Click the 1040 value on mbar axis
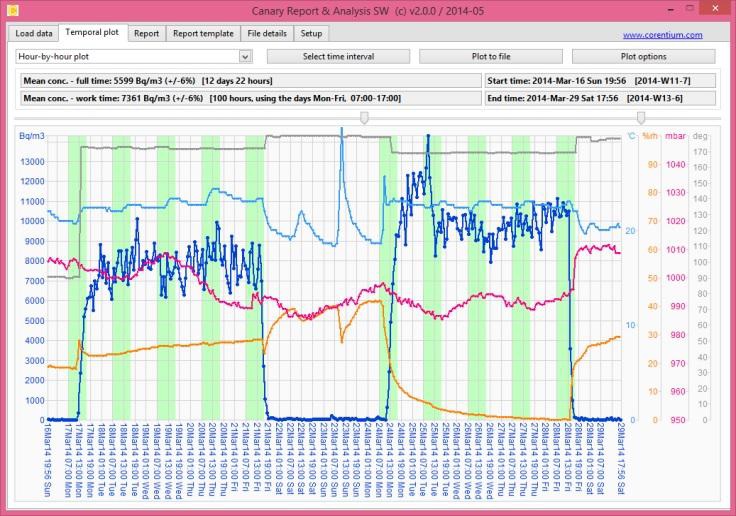The image size is (736, 516). pyautogui.click(x=676, y=164)
